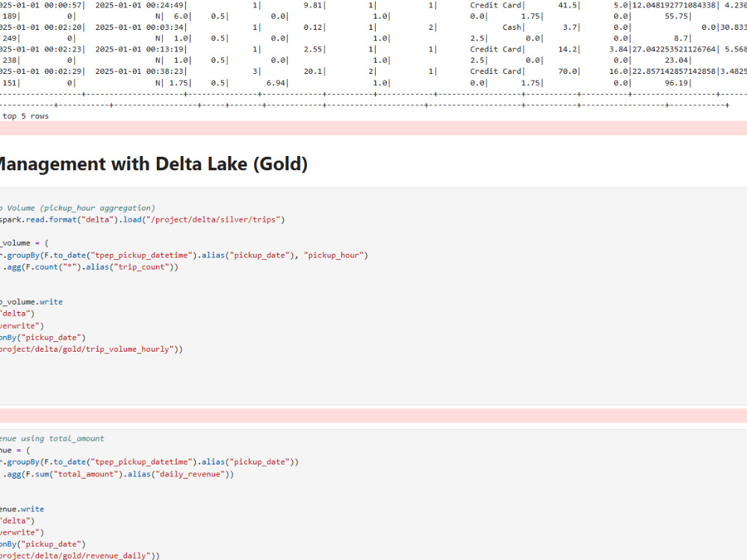Click the '0.12' trip distance value
This screenshot has width=747, height=560.
pyautogui.click(x=313, y=27)
